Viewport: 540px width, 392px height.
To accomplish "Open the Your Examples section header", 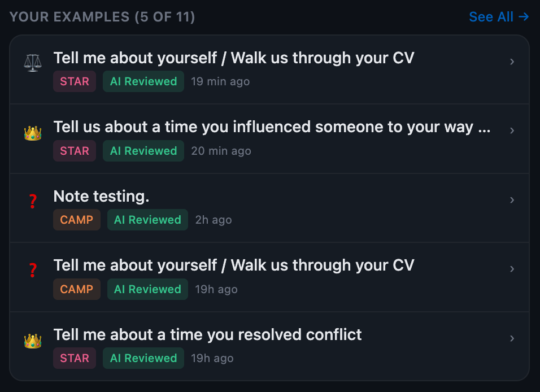I will (x=102, y=16).
